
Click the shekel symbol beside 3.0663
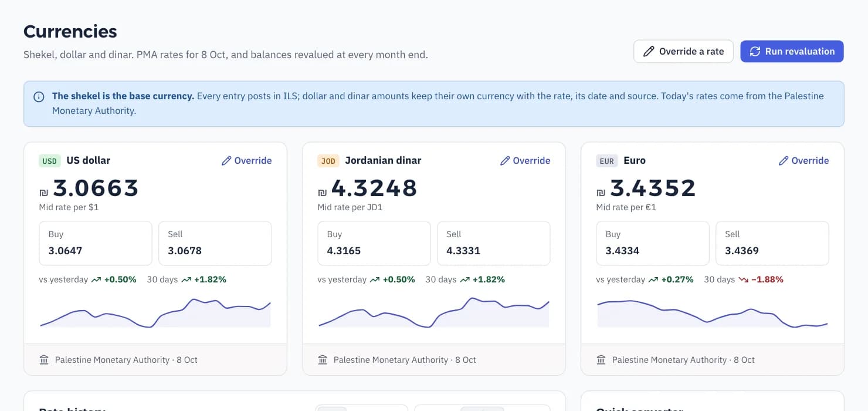pyautogui.click(x=43, y=193)
